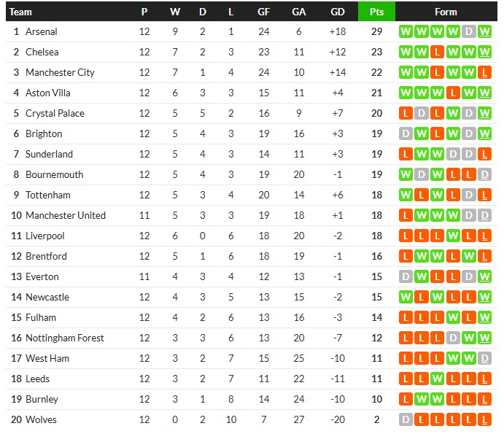Click the Sunderland team name
504x434 pixels.
coord(49,155)
